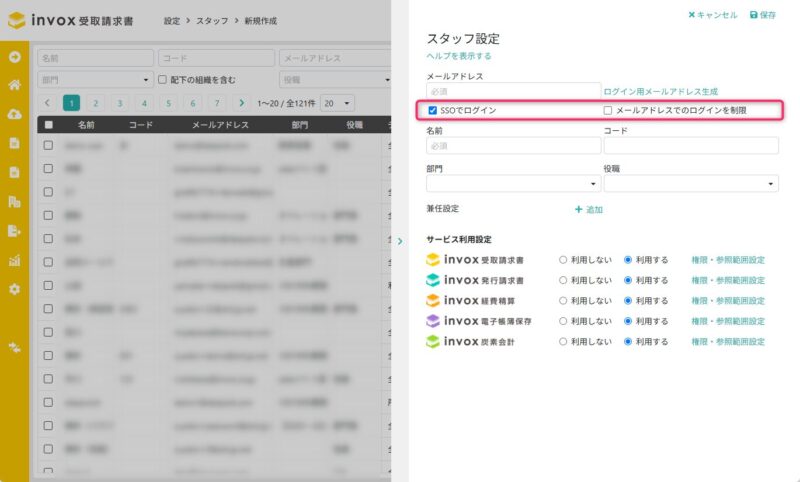Select 利用する for invox 電子帳簿保存
The height and width of the screenshot is (482, 800).
[x=628, y=321]
